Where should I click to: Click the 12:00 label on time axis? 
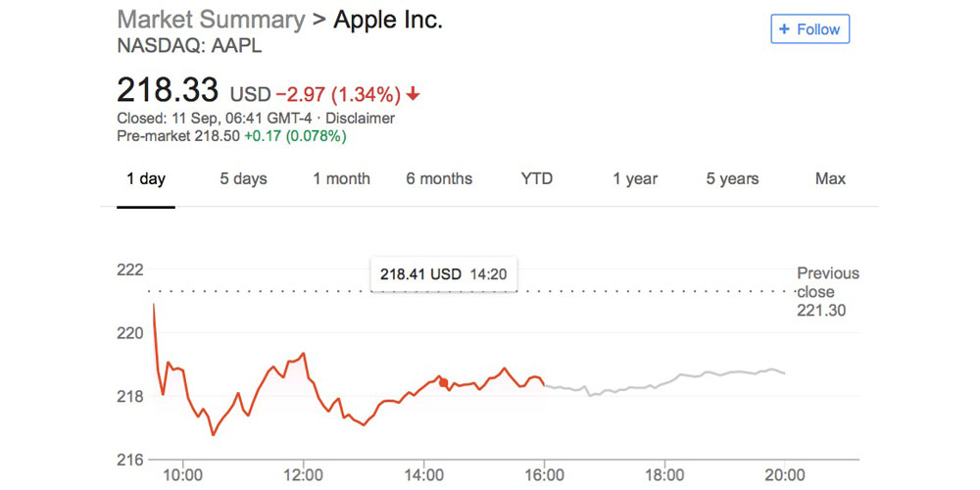[x=305, y=475]
